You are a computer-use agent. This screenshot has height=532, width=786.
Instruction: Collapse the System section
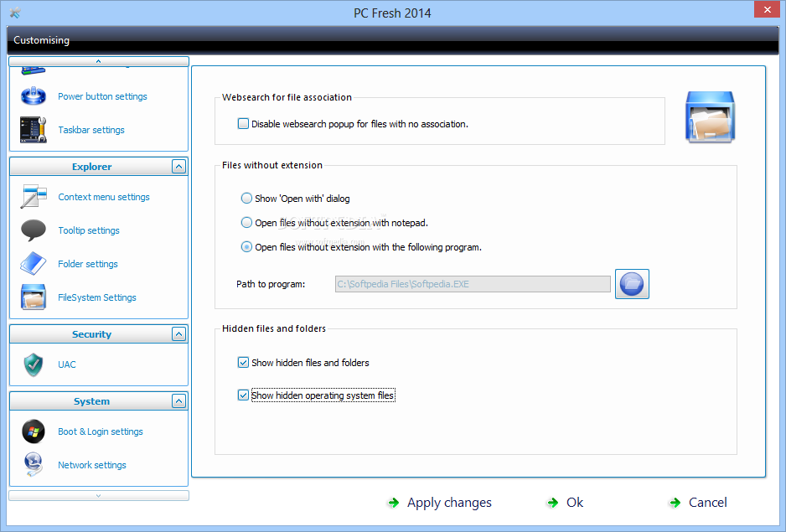(x=178, y=400)
